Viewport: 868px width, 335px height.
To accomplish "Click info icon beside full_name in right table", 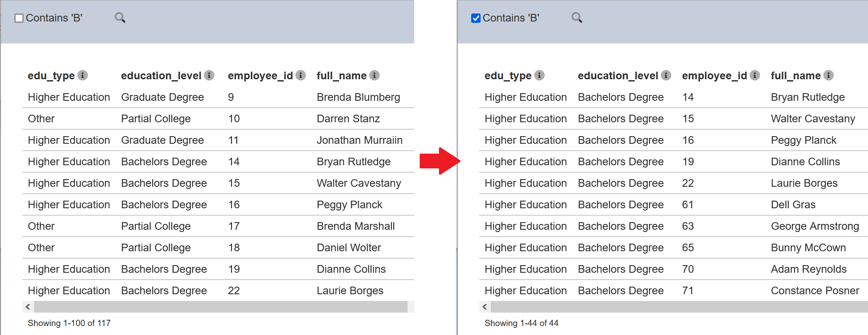I will [x=829, y=75].
